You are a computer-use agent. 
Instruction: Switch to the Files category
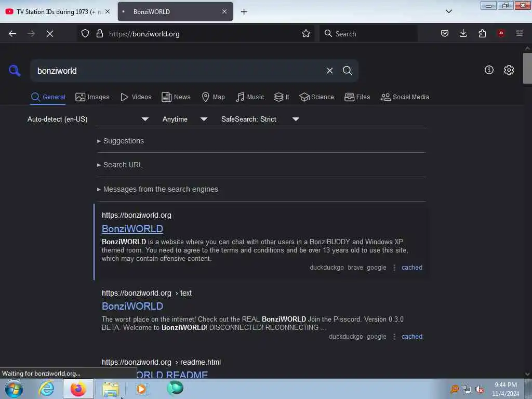[357, 97]
